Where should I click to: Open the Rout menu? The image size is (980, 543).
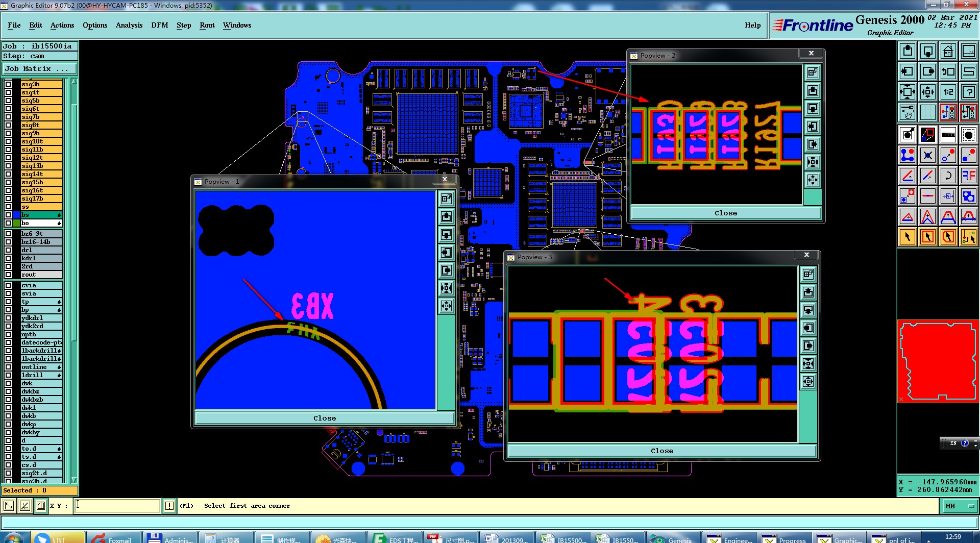[207, 25]
